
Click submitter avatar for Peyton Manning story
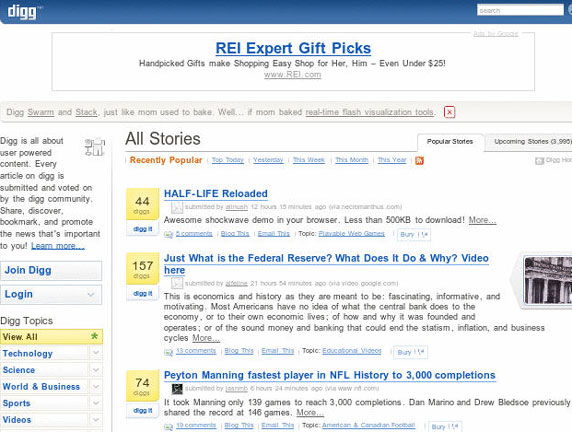177,389
